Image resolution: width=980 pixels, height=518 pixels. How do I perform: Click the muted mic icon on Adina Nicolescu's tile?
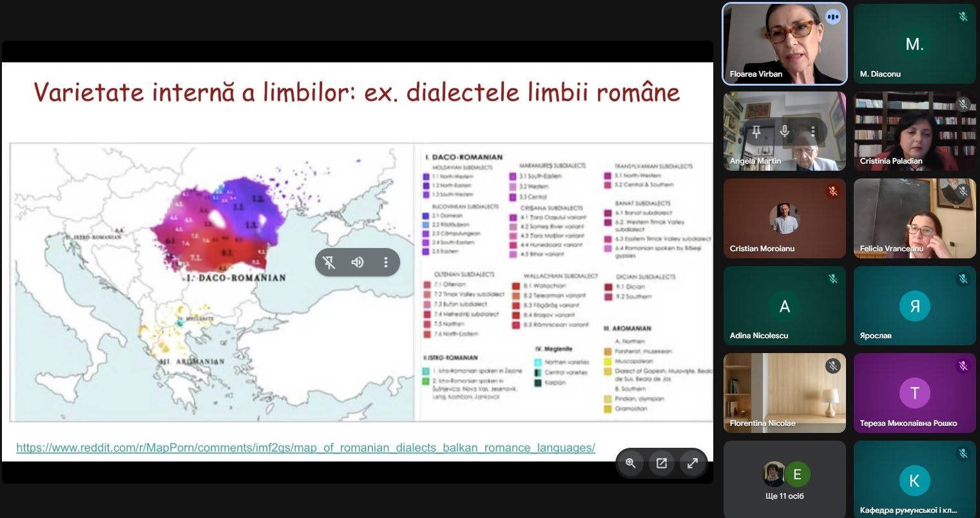(833, 279)
